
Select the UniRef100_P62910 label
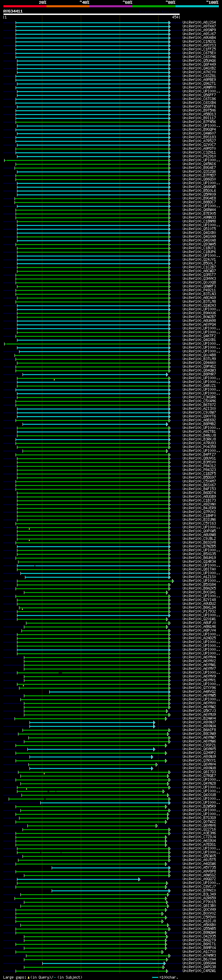pyautogui.click(x=199, y=156)
